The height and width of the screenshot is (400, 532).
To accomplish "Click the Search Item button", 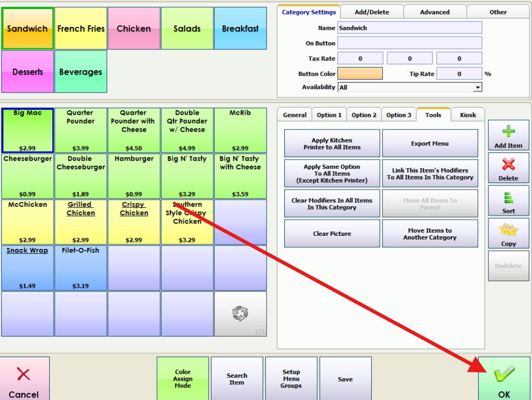I will [237, 379].
